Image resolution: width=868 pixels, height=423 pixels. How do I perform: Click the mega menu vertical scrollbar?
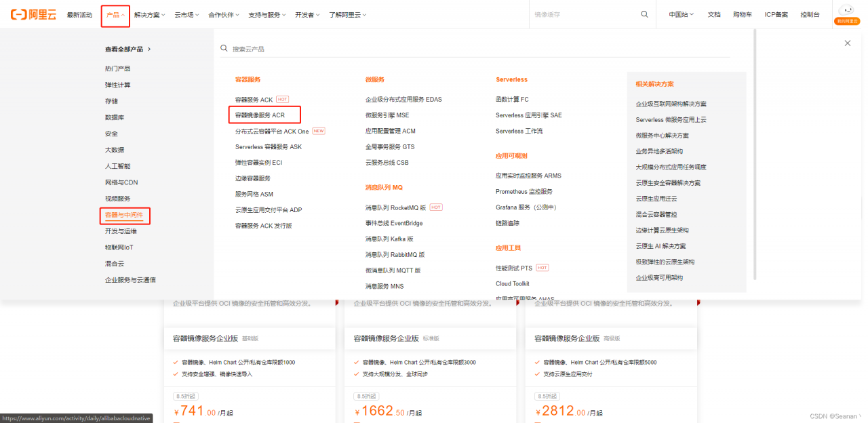pyautogui.click(x=754, y=156)
